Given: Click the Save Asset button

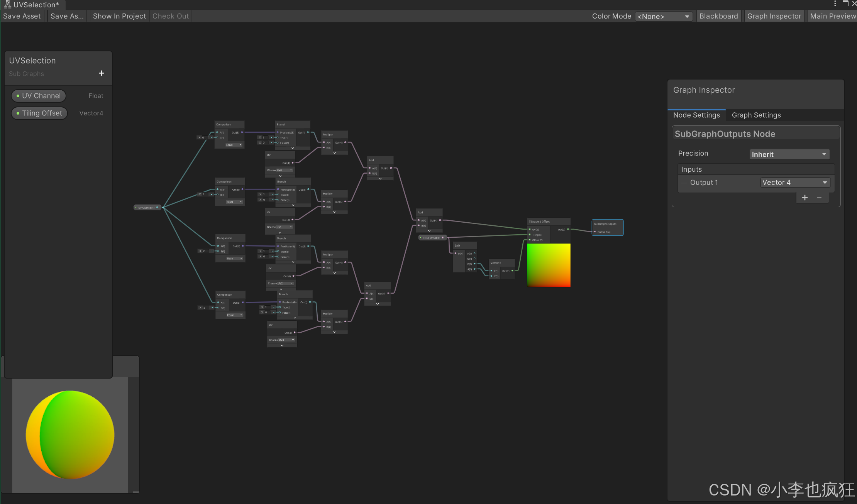Looking at the screenshot, I should [x=22, y=16].
